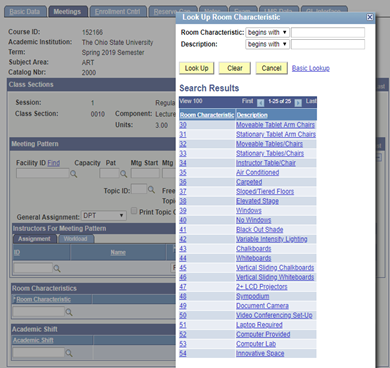Select Video Conferencing Set-Up result
Image resolution: width=390 pixels, height=368 pixels.
pyautogui.click(x=274, y=315)
